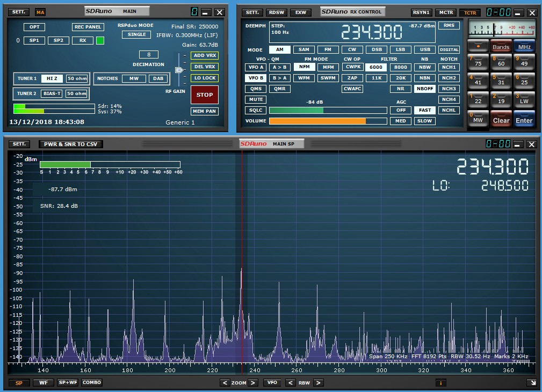Click the Enter keypad button
This screenshot has width=542, height=392.
tap(524, 119)
